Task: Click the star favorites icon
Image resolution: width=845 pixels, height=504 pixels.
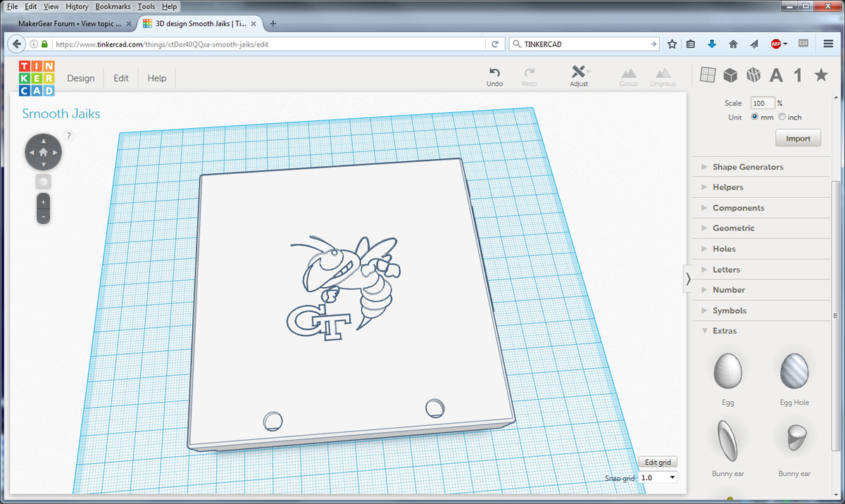Action: point(821,75)
